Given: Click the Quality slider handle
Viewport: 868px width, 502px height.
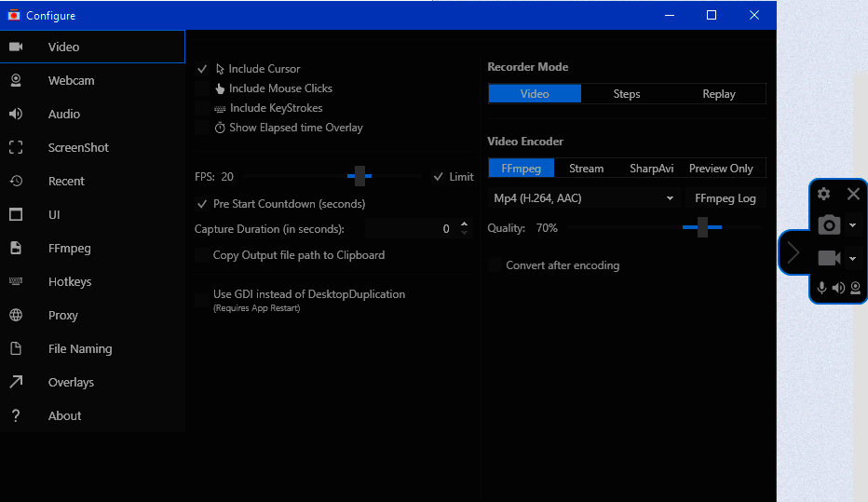Looking at the screenshot, I should click(702, 227).
